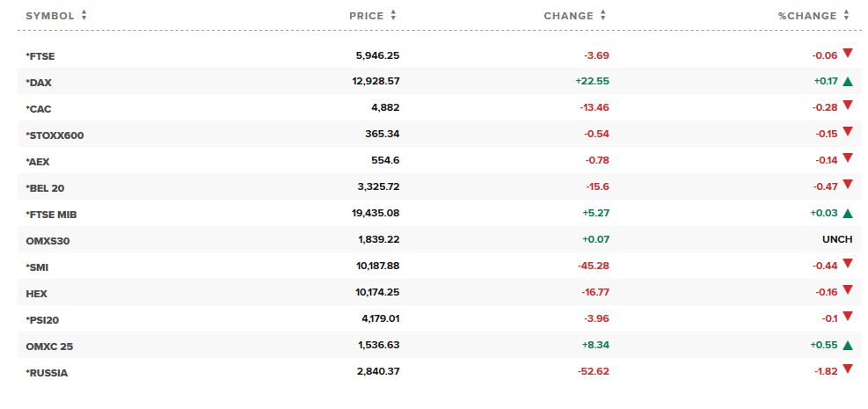Open the OMXC 25 symbol link
The height and width of the screenshot is (409, 868).
click(49, 347)
